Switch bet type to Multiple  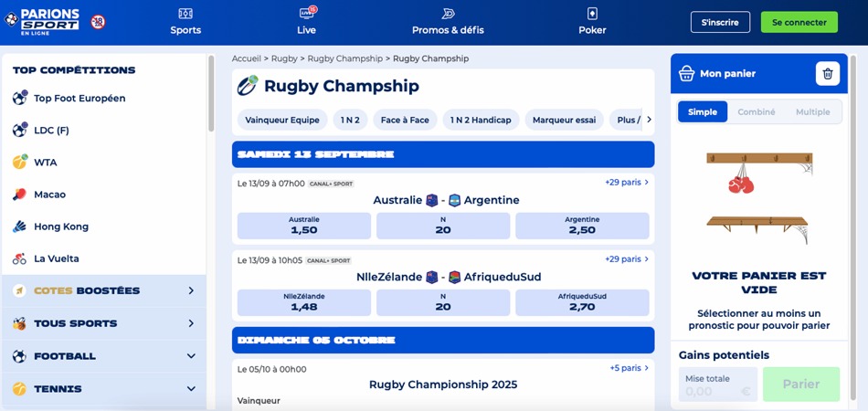(x=812, y=111)
